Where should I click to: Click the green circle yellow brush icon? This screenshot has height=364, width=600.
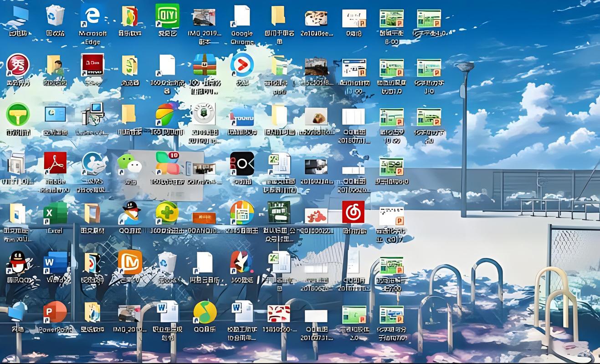coord(18,114)
